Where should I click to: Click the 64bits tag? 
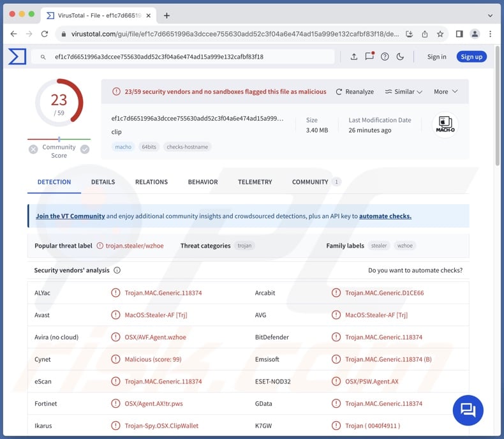[149, 147]
